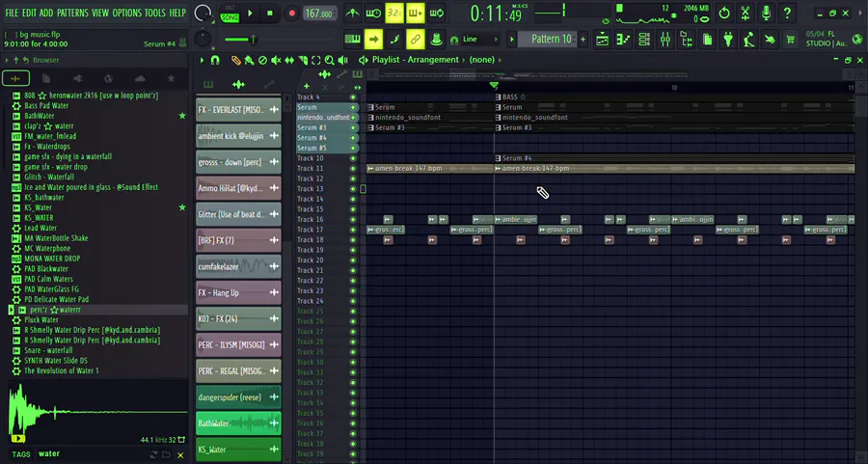Open the touch controllers hand icon

click(770, 40)
